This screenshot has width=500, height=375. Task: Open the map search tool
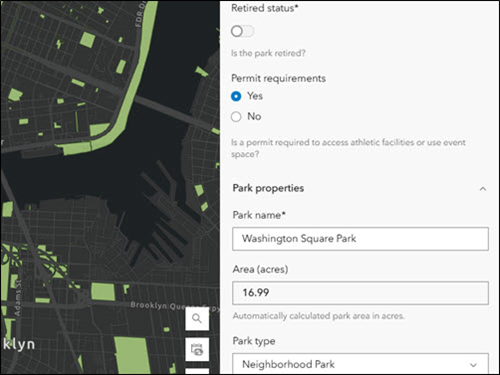point(197,319)
